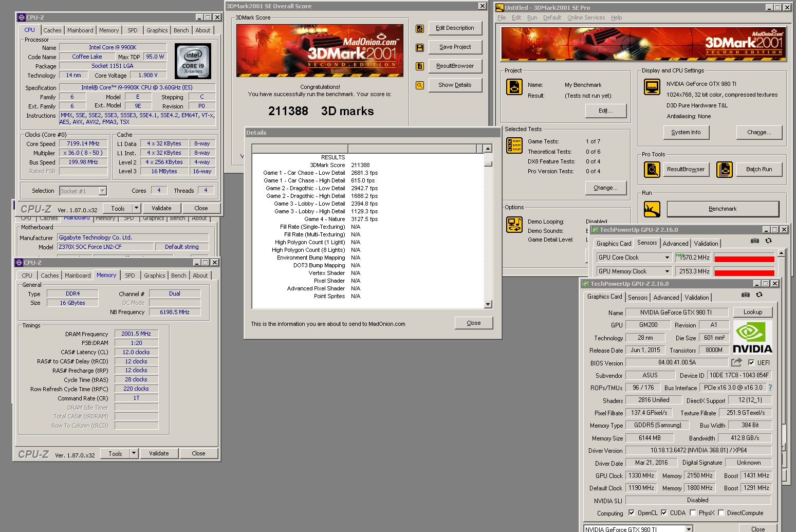This screenshot has height=532, width=796.
Task: Click the Edit Description icon in score window
Action: tap(420, 28)
